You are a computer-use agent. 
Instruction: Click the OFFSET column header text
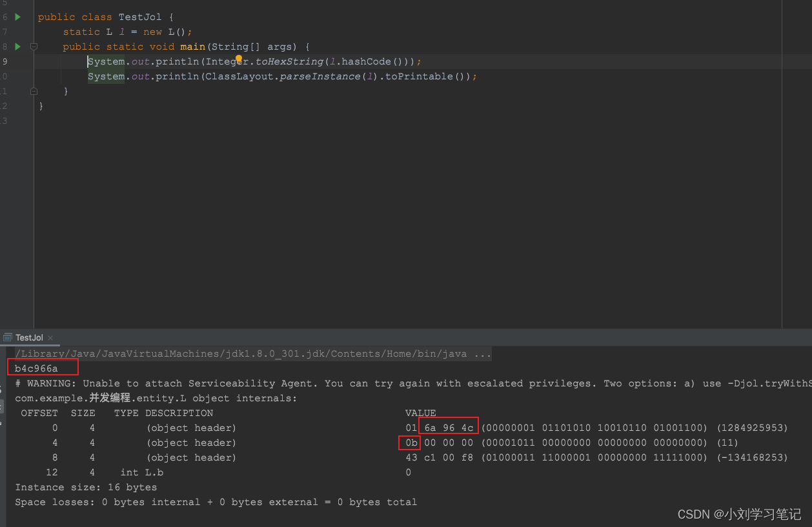[39, 413]
